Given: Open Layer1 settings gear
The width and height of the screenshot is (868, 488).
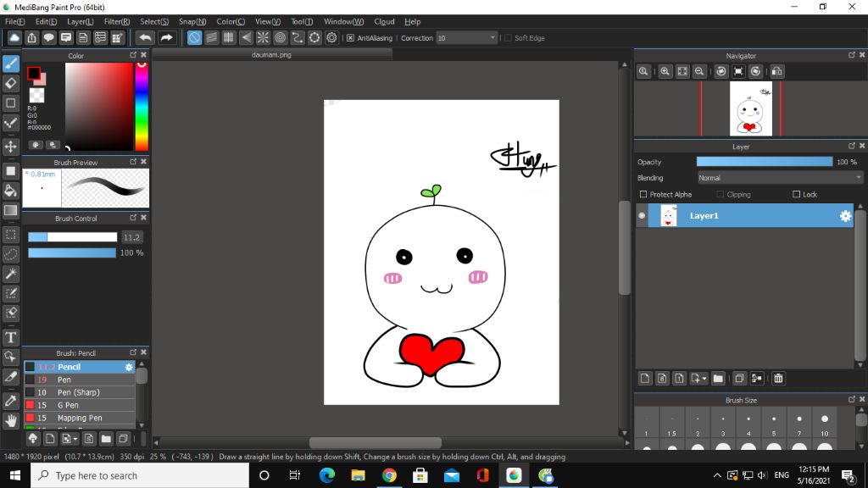Looking at the screenshot, I should point(845,216).
